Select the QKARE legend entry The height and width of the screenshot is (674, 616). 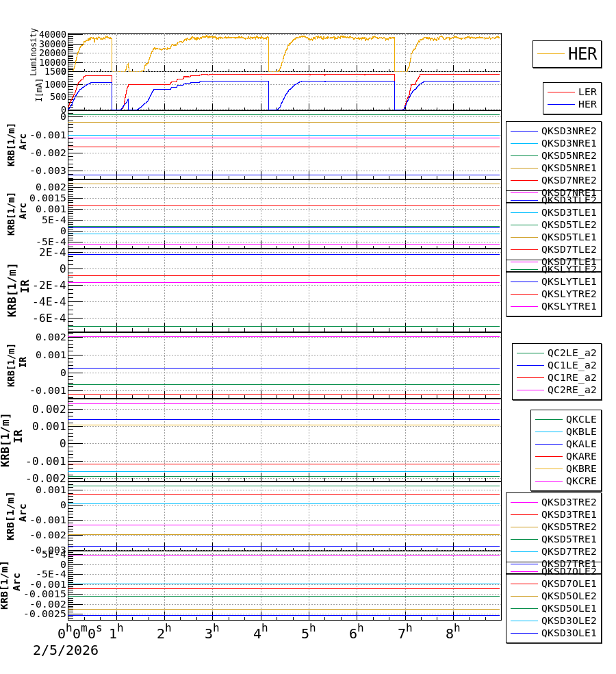581,456
